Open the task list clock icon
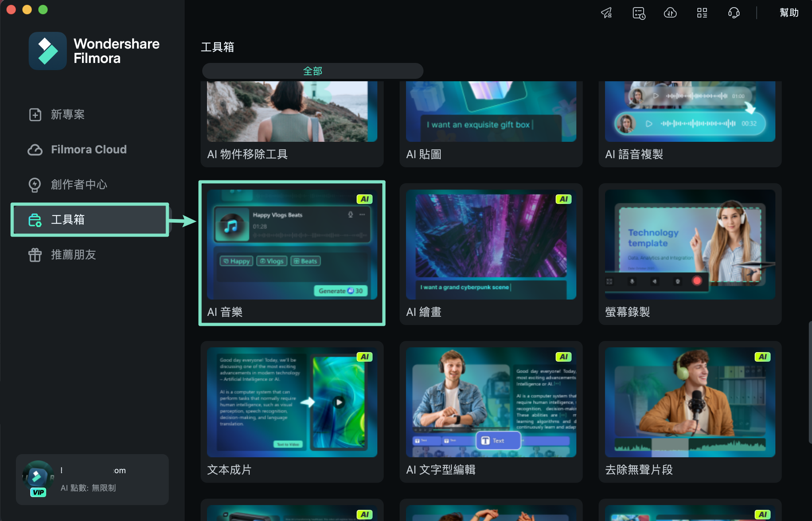 pos(639,13)
